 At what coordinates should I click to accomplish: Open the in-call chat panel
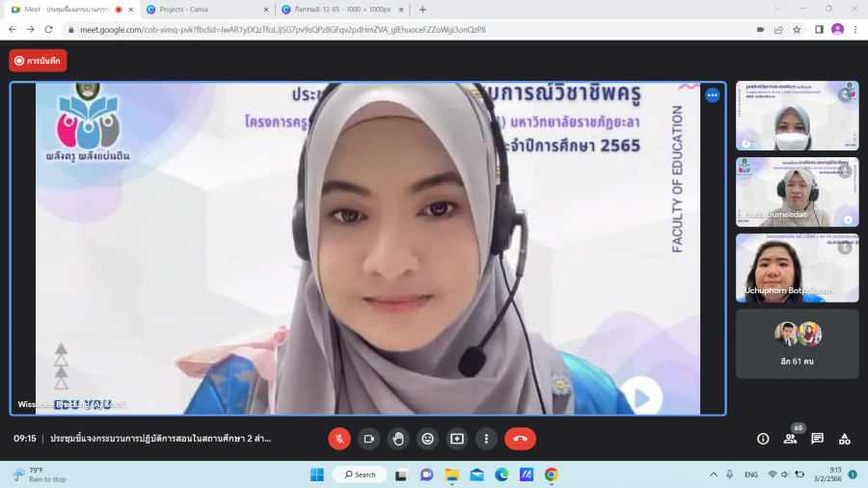point(817,439)
